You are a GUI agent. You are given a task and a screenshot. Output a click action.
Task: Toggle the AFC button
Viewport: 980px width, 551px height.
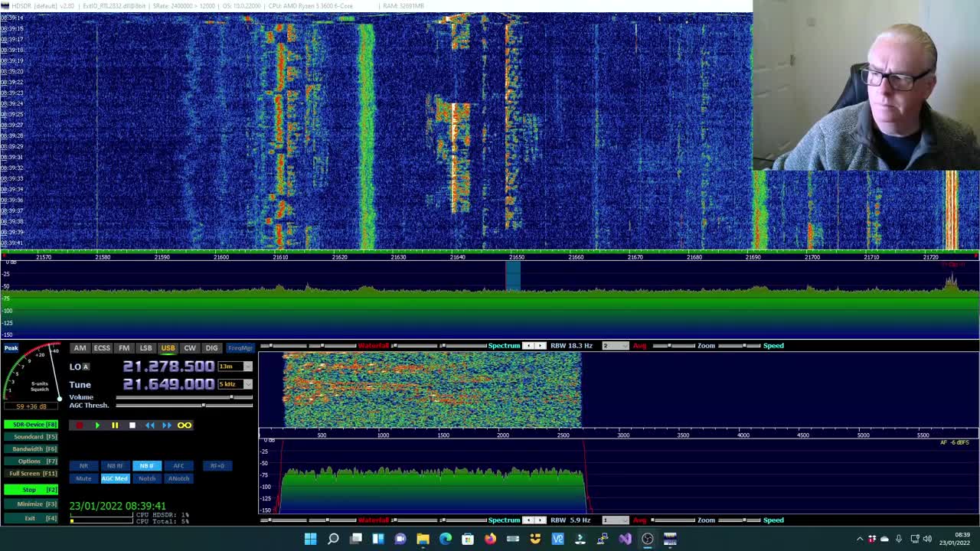(x=178, y=466)
